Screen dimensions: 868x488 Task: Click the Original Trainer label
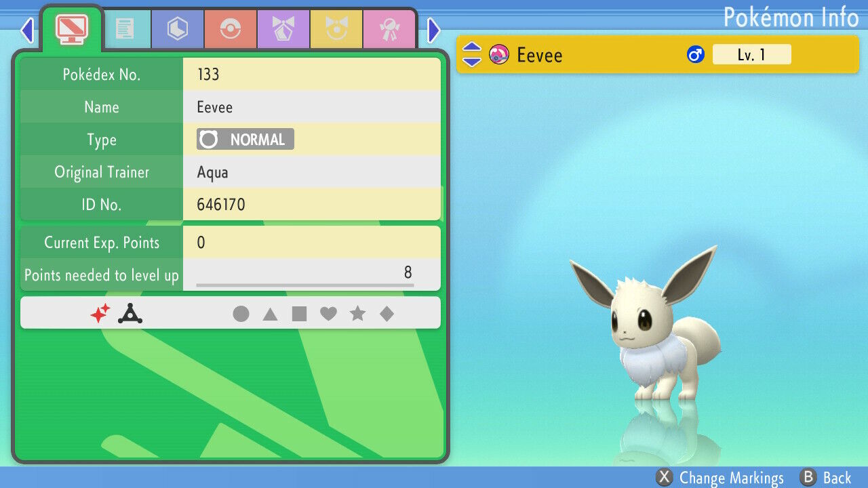102,172
